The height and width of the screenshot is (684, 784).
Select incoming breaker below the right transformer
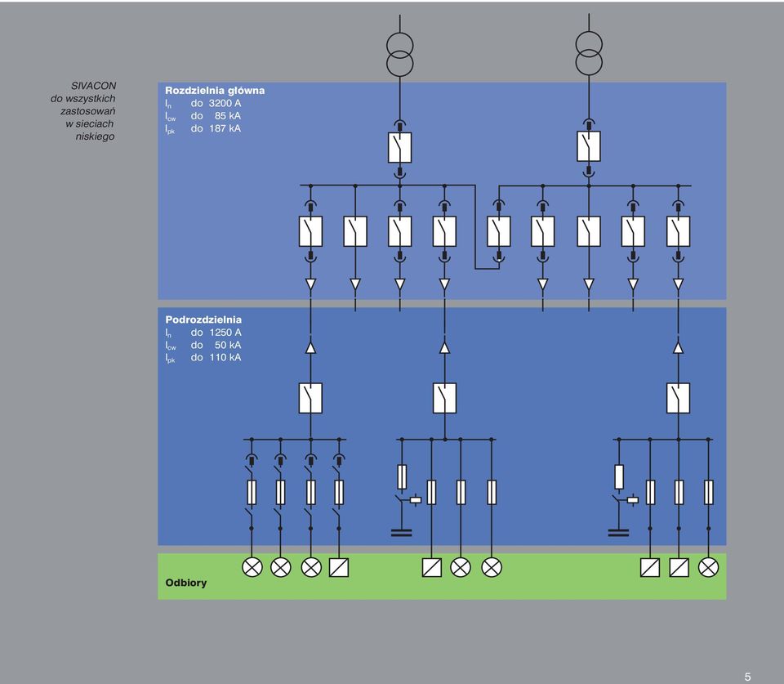pos(589,146)
